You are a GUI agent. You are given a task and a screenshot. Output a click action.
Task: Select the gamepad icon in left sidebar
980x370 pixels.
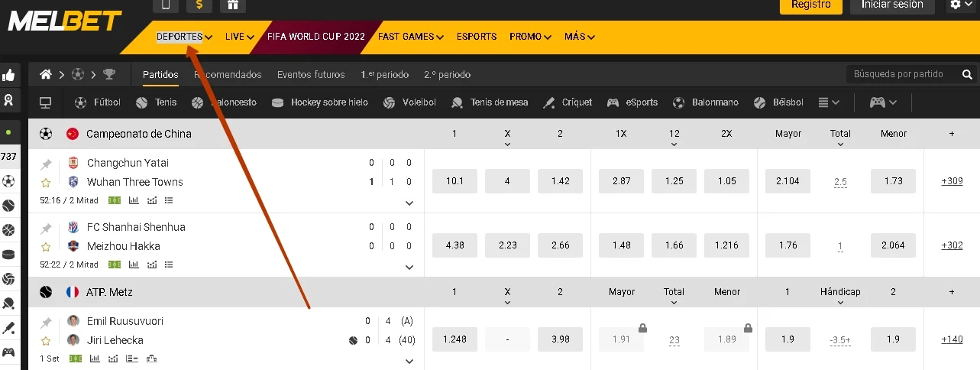click(8, 352)
